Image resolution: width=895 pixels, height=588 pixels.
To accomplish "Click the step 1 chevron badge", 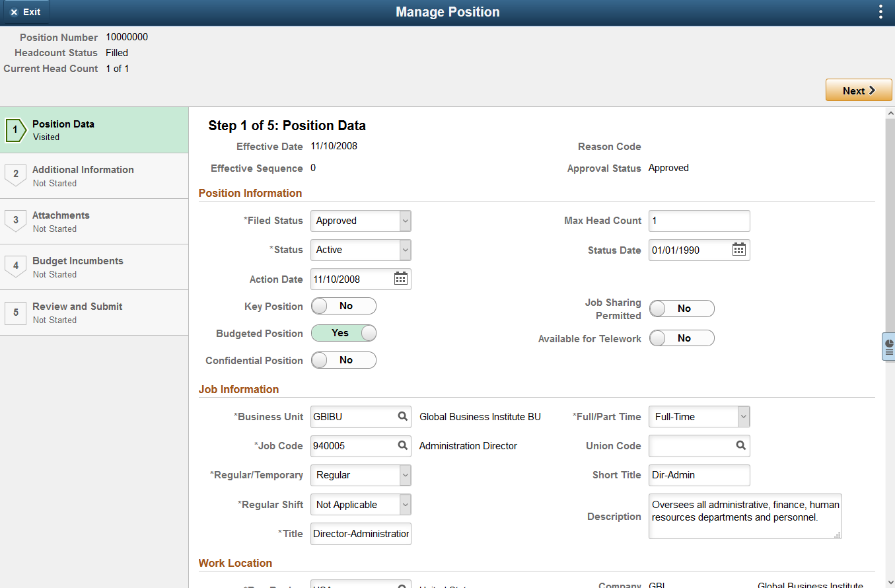I will point(15,130).
